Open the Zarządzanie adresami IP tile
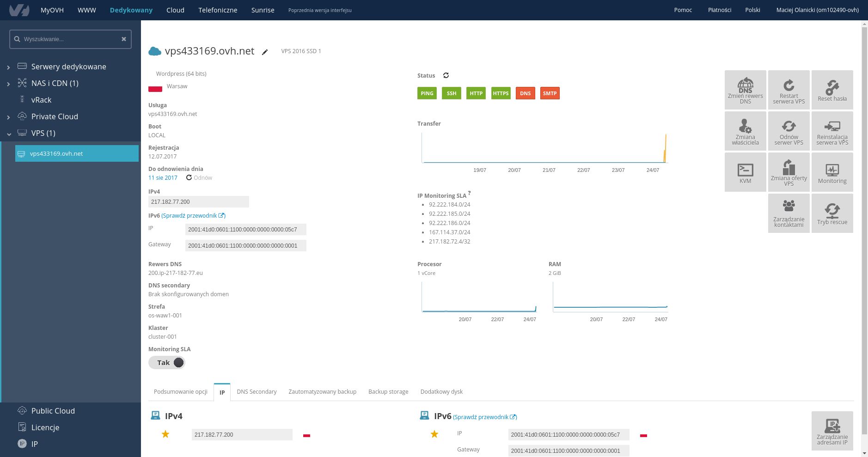Image resolution: width=868 pixels, height=457 pixels. pos(832,431)
